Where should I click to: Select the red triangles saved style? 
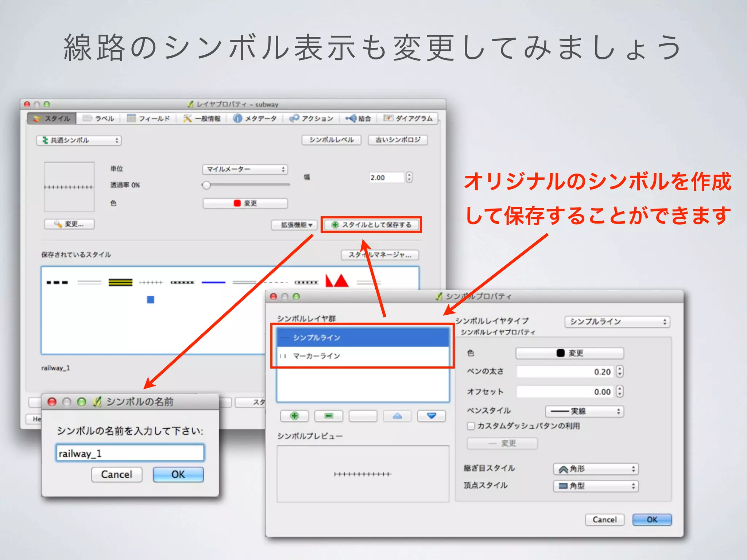[x=337, y=281]
